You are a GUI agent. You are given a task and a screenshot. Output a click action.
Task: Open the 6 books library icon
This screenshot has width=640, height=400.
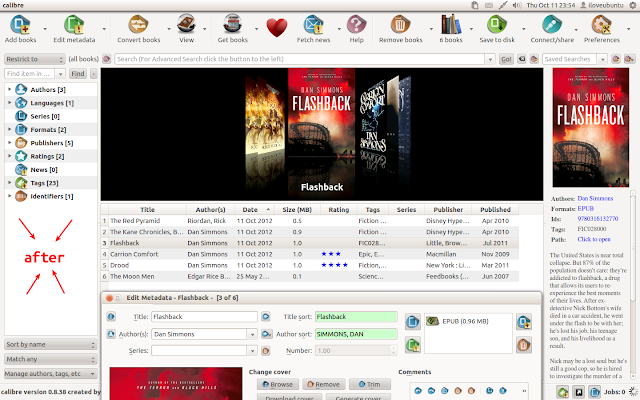click(451, 24)
